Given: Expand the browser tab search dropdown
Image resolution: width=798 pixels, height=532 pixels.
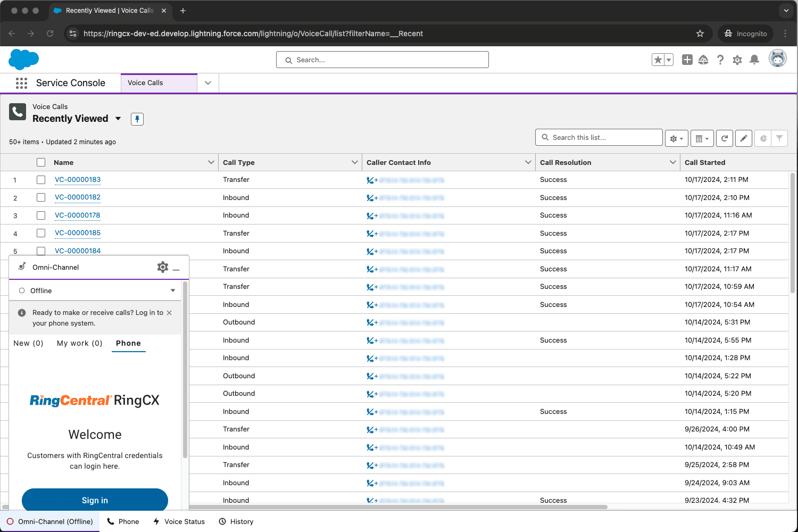Looking at the screenshot, I should (x=786, y=11).
